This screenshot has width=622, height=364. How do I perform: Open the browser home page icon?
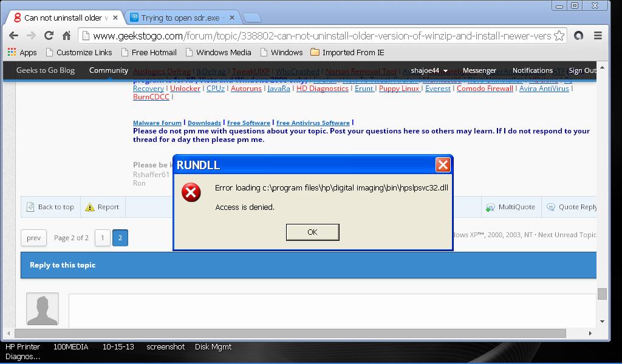pos(67,36)
